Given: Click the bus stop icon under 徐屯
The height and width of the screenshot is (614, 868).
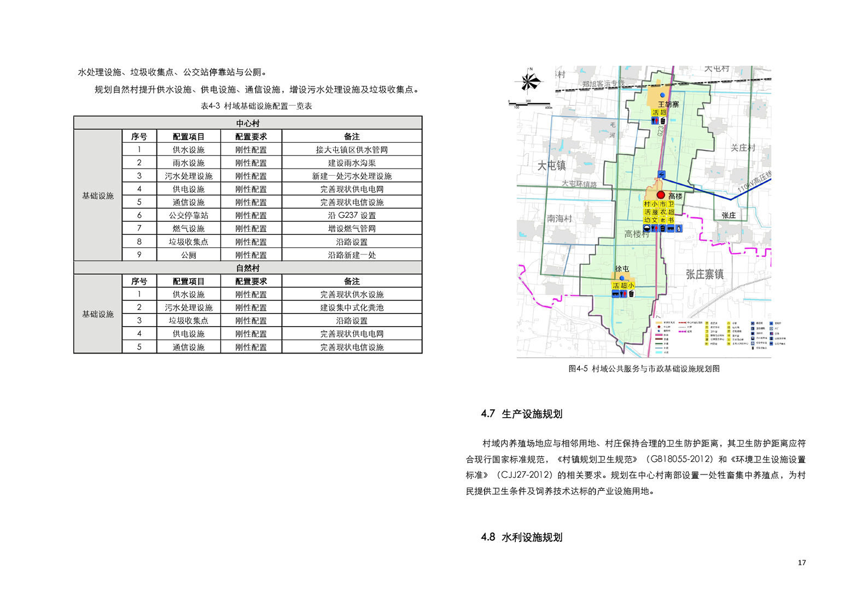Looking at the screenshot, I should (x=616, y=294).
